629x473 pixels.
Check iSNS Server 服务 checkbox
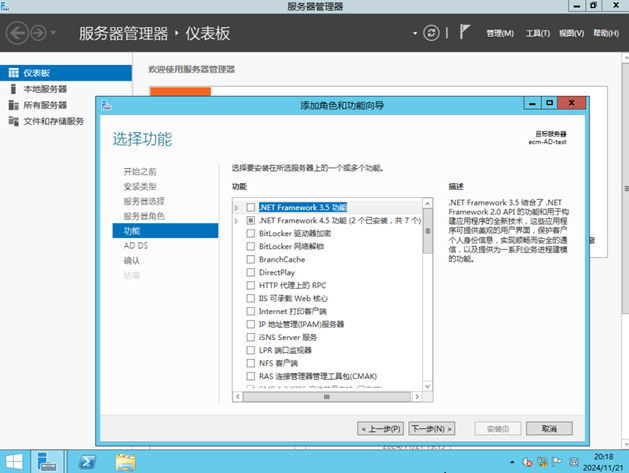coord(251,337)
